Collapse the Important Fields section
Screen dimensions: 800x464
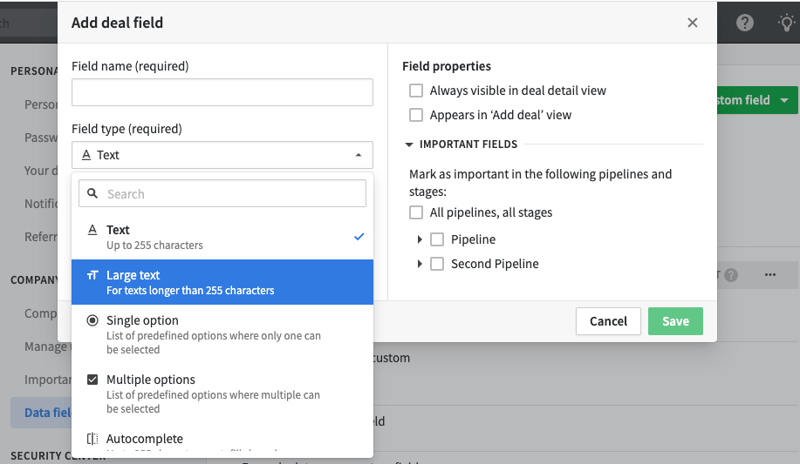click(x=409, y=144)
